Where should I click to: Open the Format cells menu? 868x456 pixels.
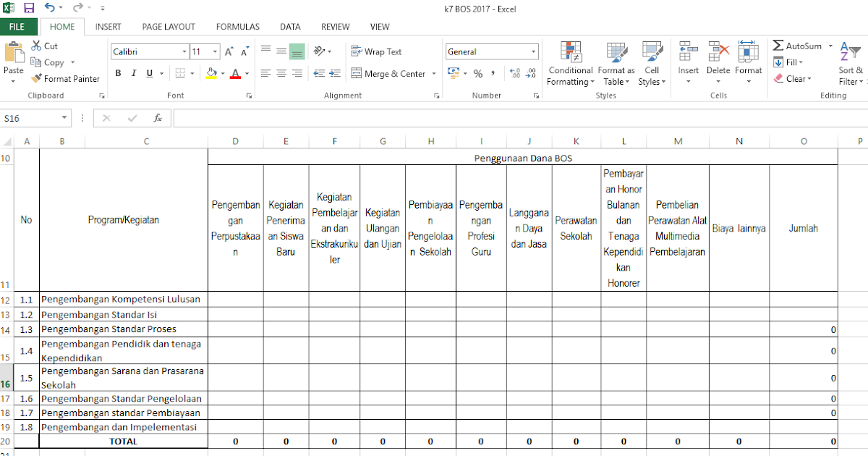point(749,64)
